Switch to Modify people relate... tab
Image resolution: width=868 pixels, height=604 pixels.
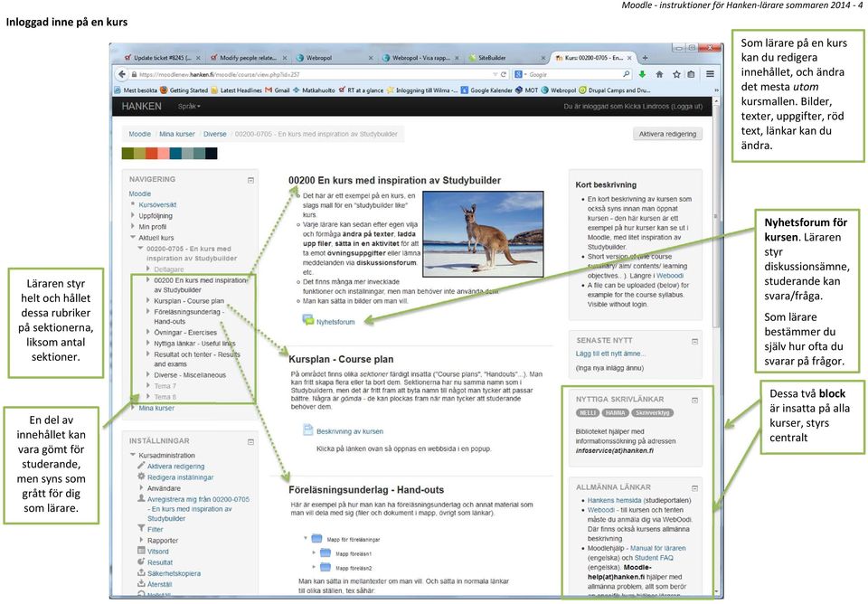[x=248, y=58]
